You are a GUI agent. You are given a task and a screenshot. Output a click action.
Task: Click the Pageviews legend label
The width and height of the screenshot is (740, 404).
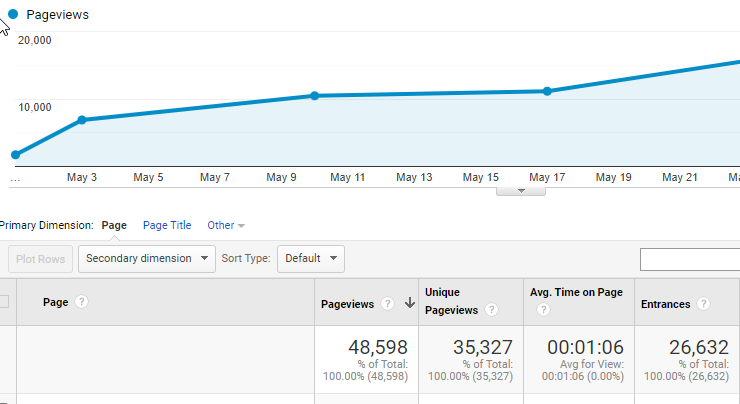pyautogui.click(x=58, y=15)
